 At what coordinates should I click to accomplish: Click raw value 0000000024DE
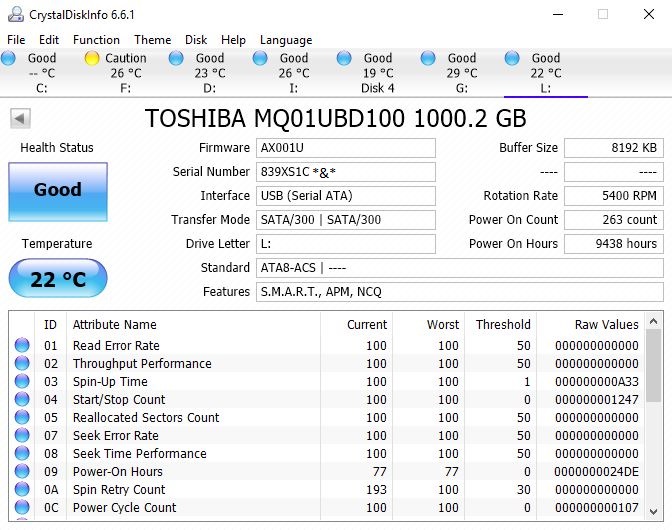pos(596,471)
